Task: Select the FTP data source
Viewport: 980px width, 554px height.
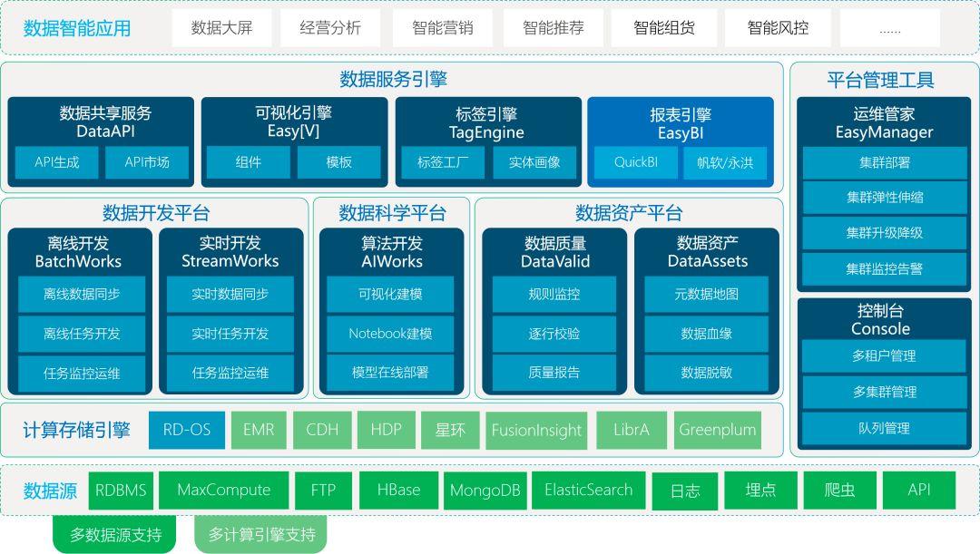Action: pyautogui.click(x=323, y=491)
